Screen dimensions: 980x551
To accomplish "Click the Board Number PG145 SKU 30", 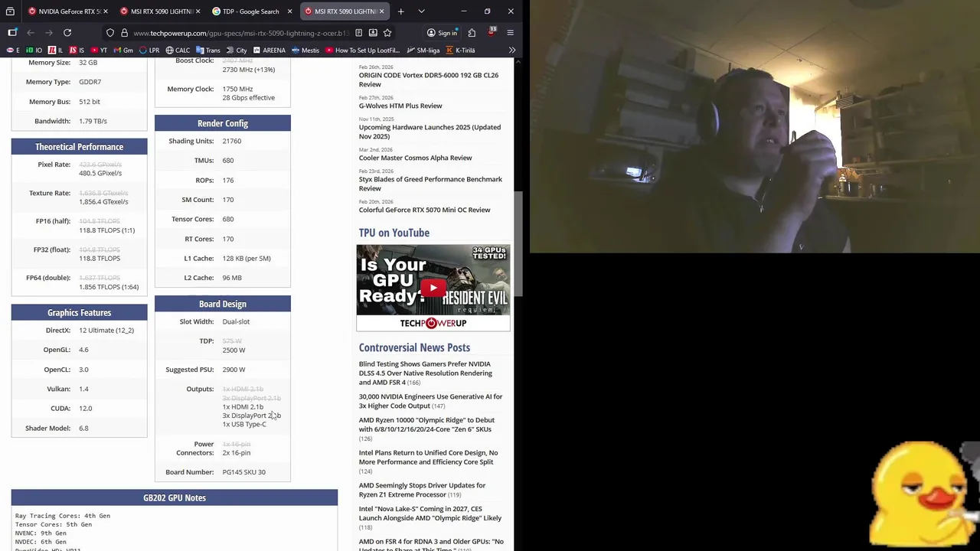I will pos(243,472).
